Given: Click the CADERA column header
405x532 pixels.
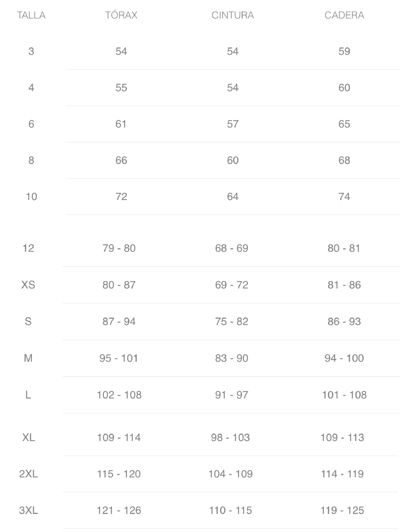Looking at the screenshot, I should point(344,15).
